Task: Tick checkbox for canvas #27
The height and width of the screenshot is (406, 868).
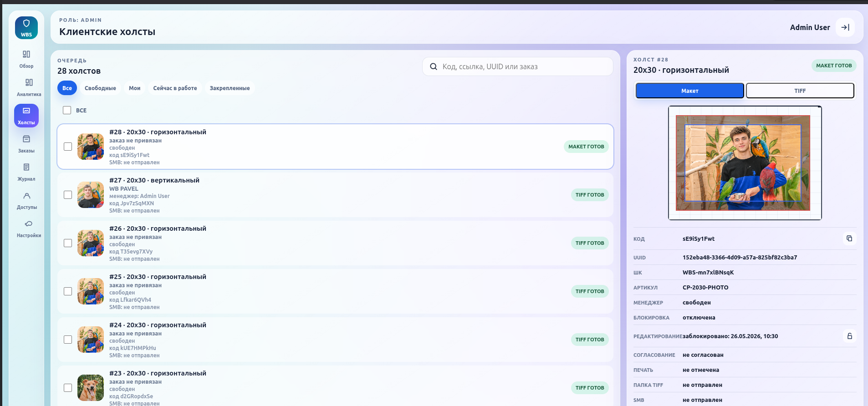Action: tap(68, 195)
